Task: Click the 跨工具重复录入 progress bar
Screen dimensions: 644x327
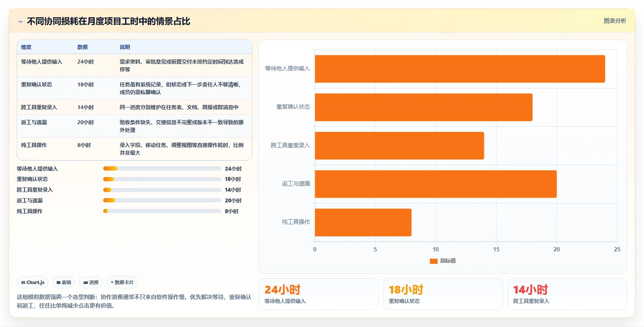Action: coord(162,190)
